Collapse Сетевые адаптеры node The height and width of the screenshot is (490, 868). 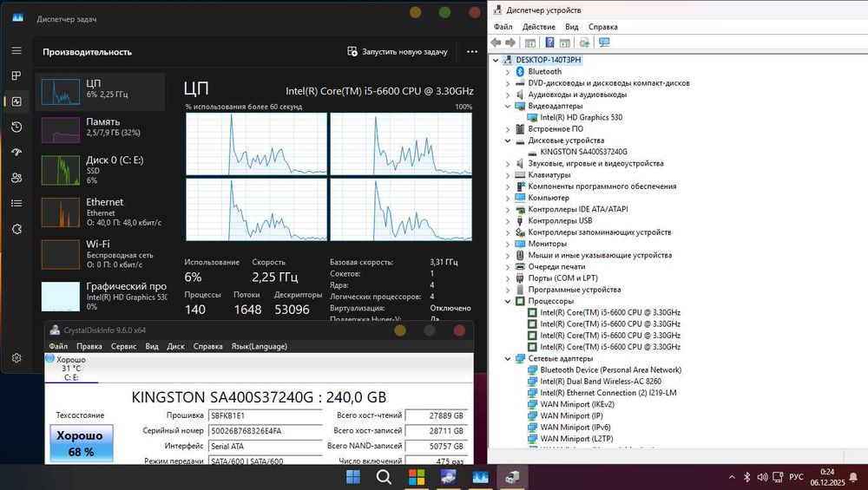[508, 358]
